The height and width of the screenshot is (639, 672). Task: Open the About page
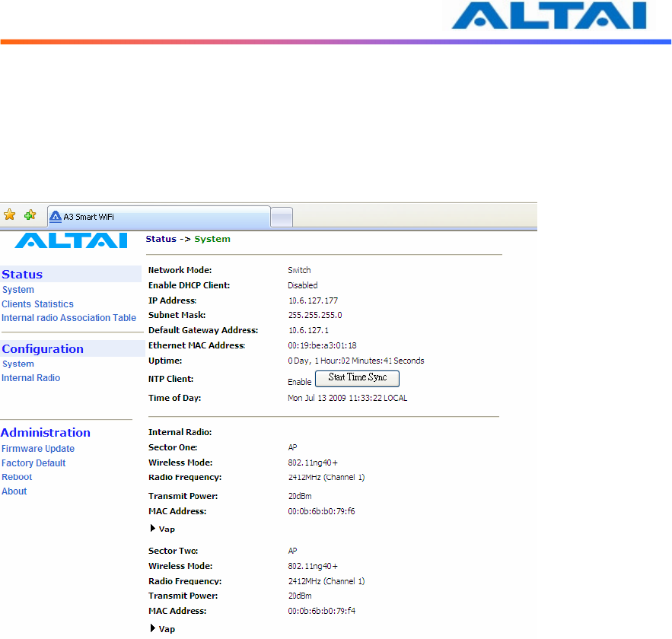click(14, 491)
